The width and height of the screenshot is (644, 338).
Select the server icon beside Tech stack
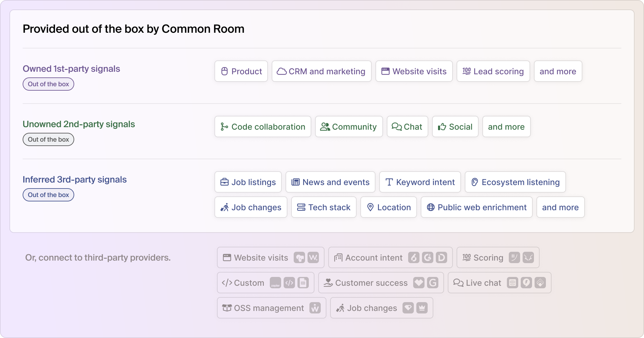point(301,207)
